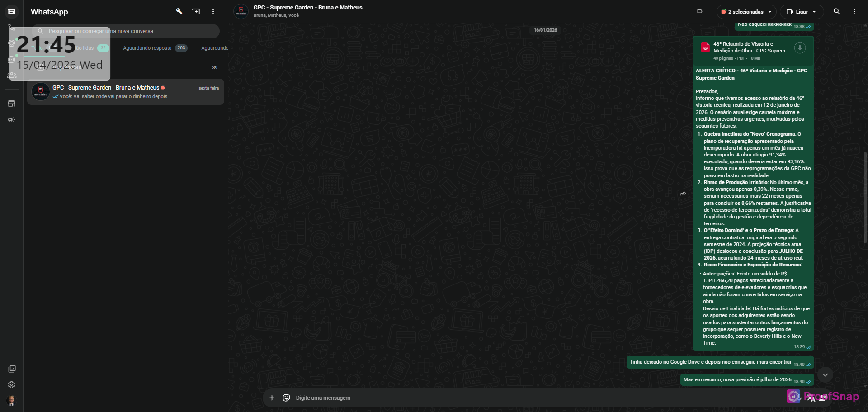868x412 pixels.
Task: Open the Arquivadas row showing 39
Action: pos(126,67)
